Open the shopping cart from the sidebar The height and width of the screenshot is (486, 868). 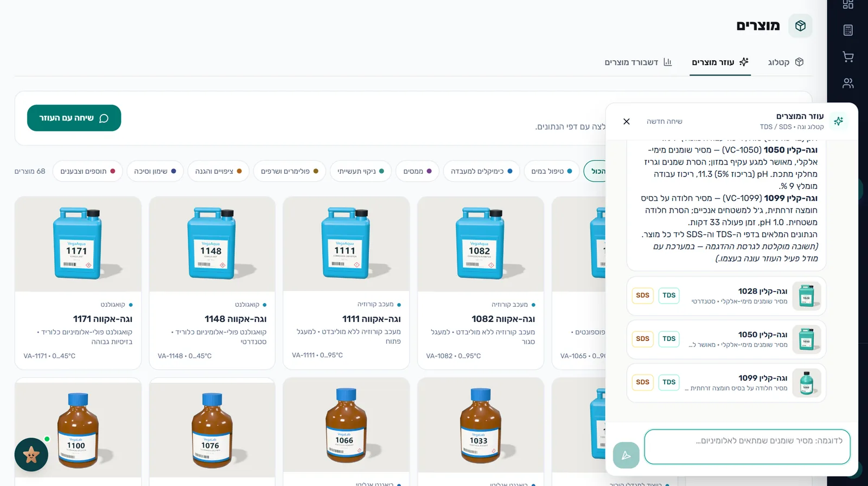tap(848, 56)
